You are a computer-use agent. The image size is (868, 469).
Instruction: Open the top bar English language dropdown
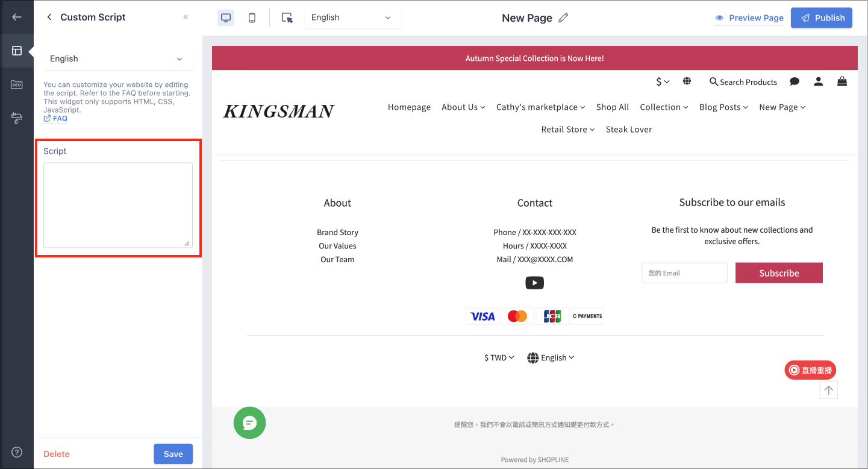(352, 17)
